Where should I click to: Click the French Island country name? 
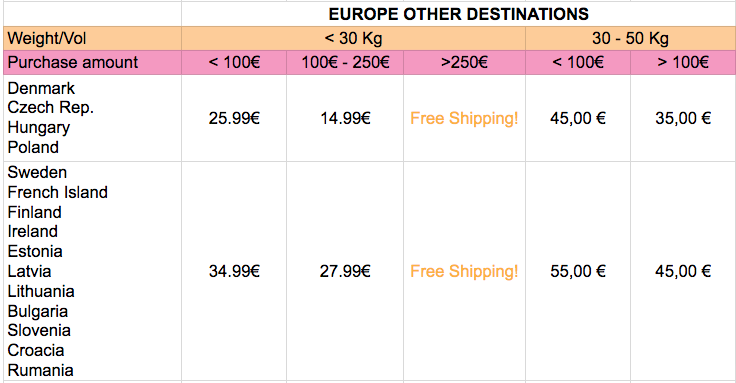click(58, 192)
